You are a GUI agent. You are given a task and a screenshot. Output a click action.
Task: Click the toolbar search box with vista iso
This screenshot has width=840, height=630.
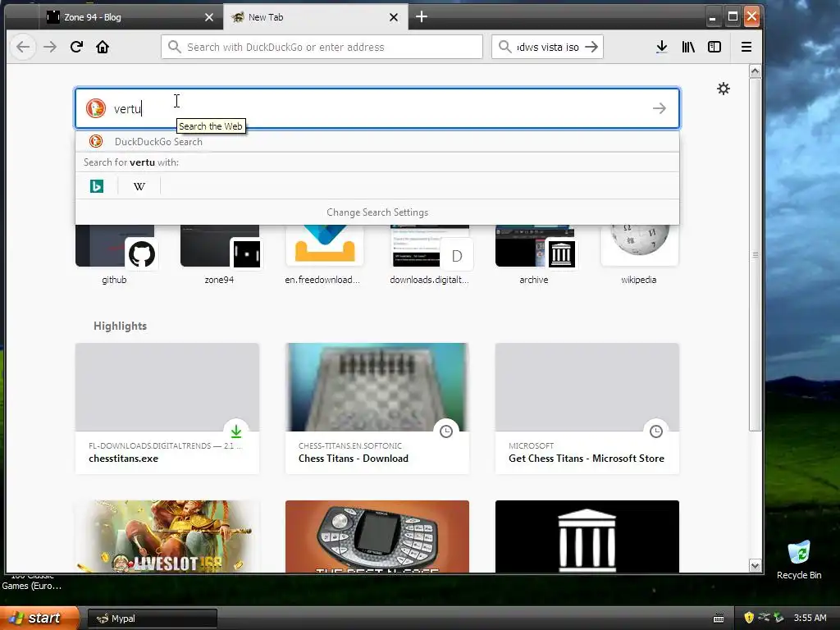pos(547,47)
